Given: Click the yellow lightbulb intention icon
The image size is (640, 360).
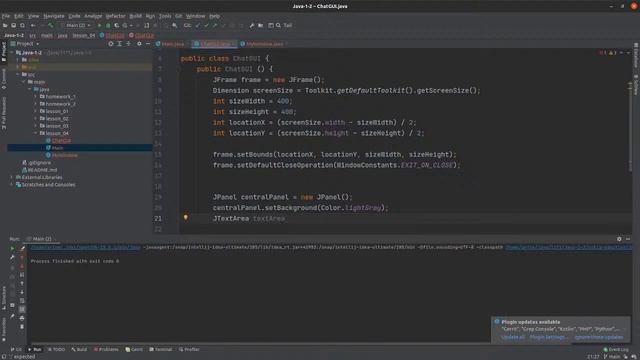Looking at the screenshot, I should (x=186, y=218).
